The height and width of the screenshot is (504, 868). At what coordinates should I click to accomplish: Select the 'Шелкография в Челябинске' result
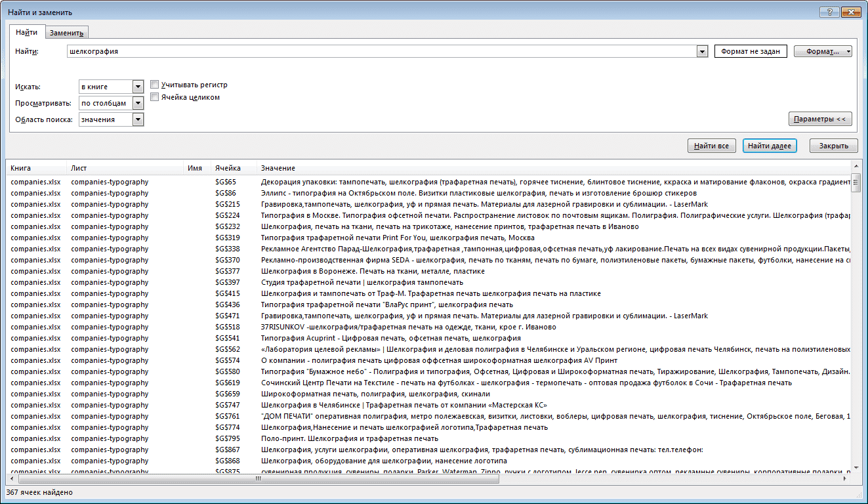click(428, 405)
